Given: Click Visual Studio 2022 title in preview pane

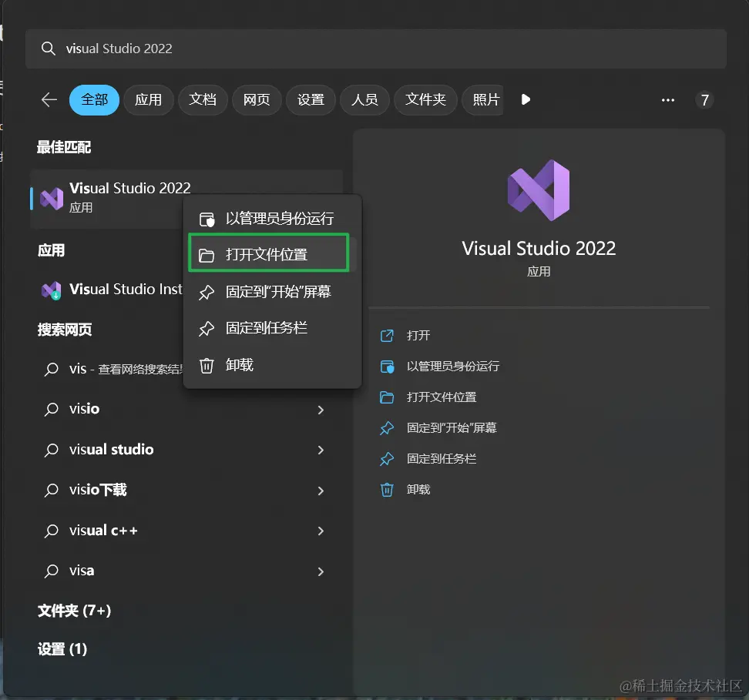Looking at the screenshot, I should point(539,249).
